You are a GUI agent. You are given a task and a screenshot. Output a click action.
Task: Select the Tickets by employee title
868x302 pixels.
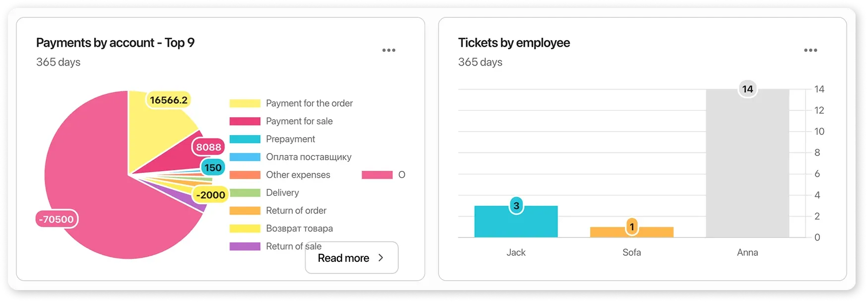click(514, 43)
